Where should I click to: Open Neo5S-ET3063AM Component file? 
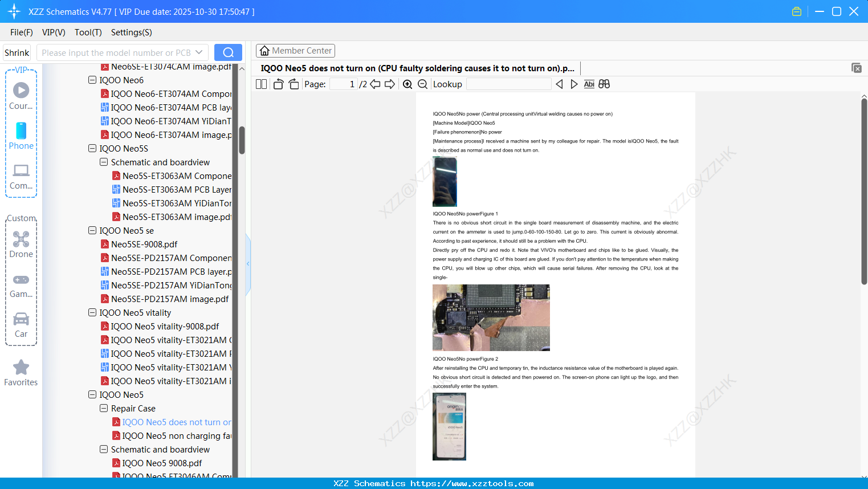point(172,176)
